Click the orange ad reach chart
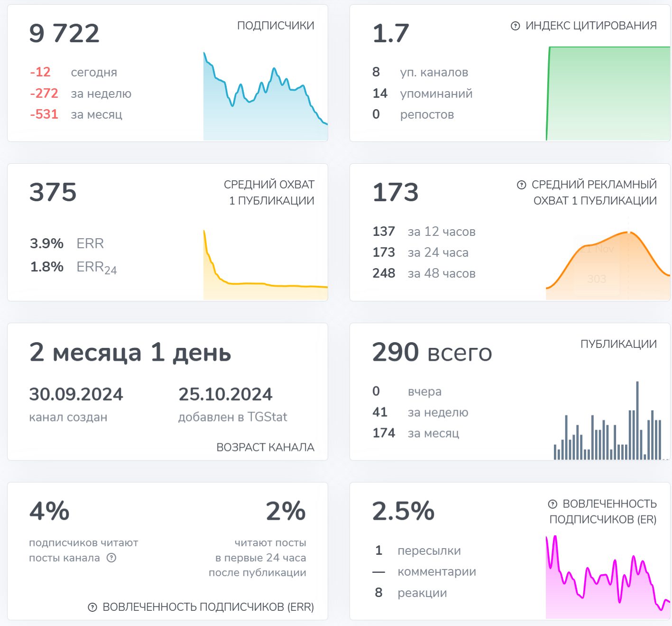 click(608, 265)
